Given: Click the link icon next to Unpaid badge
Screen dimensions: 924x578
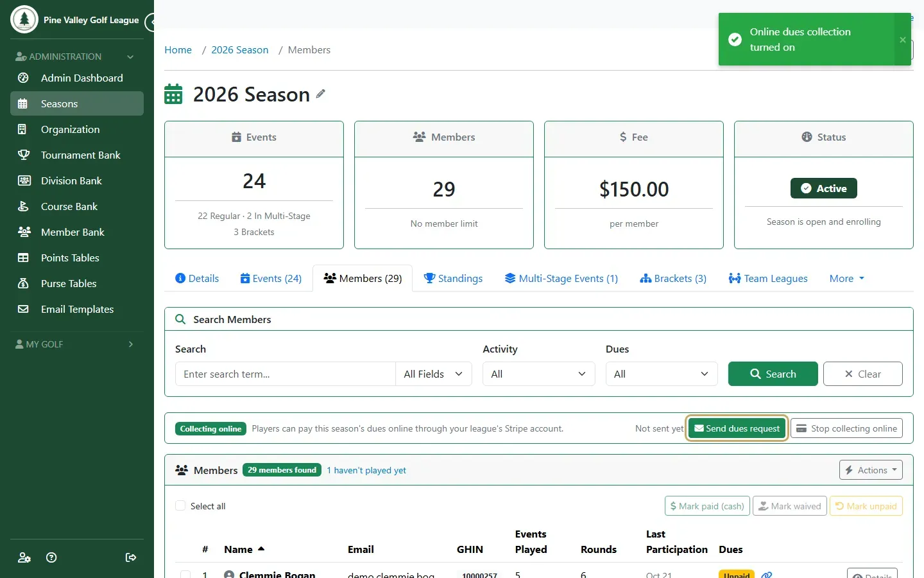Looking at the screenshot, I should (766, 575).
